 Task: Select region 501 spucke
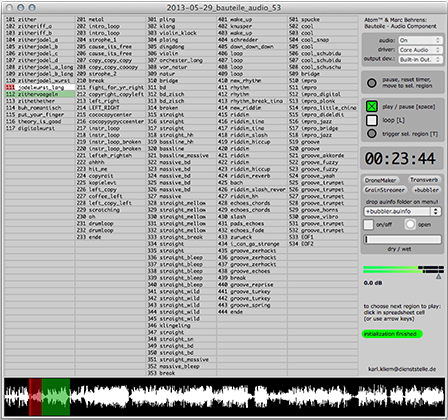pyautogui.click(x=323, y=19)
